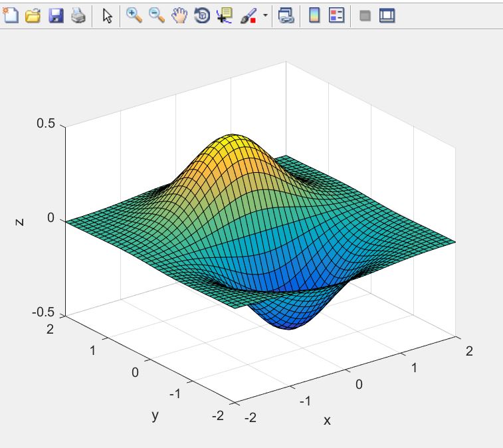Viewport: 503px width, 448px height.
Task: Enable the Data Cursor tool
Action: [x=225, y=15]
